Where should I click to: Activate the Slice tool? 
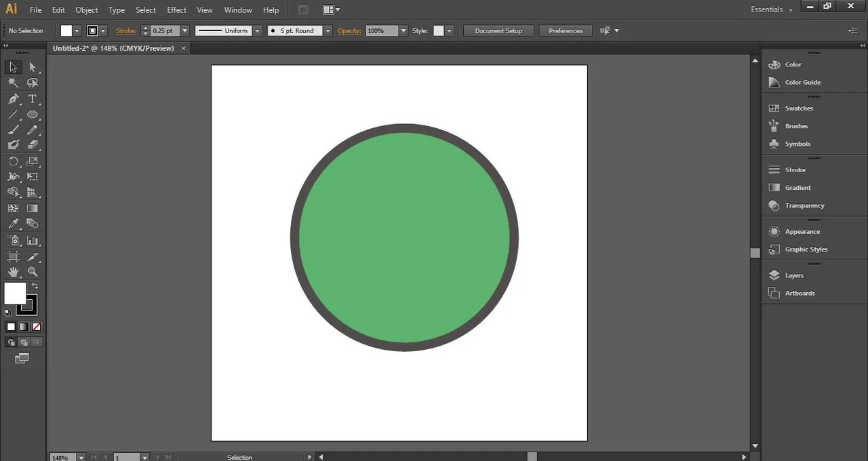[33, 257]
